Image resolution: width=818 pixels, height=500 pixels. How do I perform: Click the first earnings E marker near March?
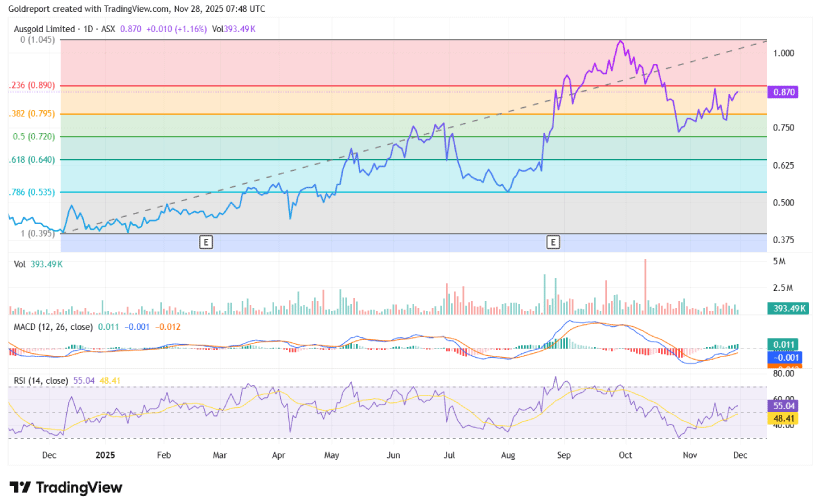click(206, 242)
